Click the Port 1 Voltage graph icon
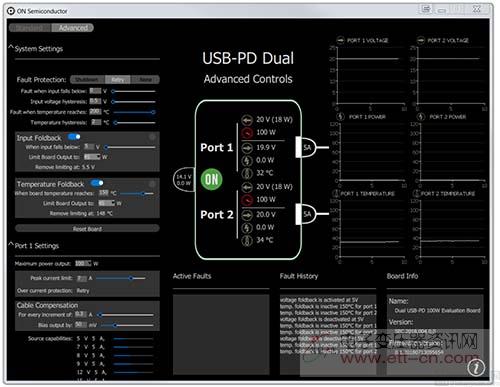500x387 pixels. (x=340, y=40)
